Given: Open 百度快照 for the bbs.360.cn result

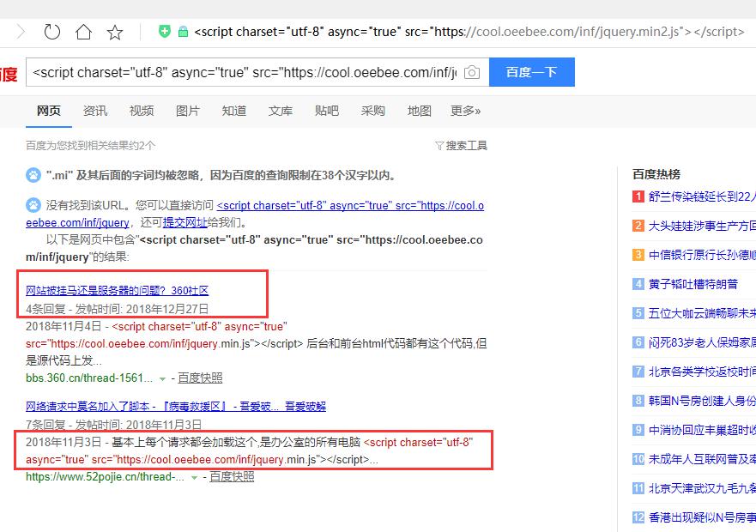Looking at the screenshot, I should pyautogui.click(x=200, y=378).
